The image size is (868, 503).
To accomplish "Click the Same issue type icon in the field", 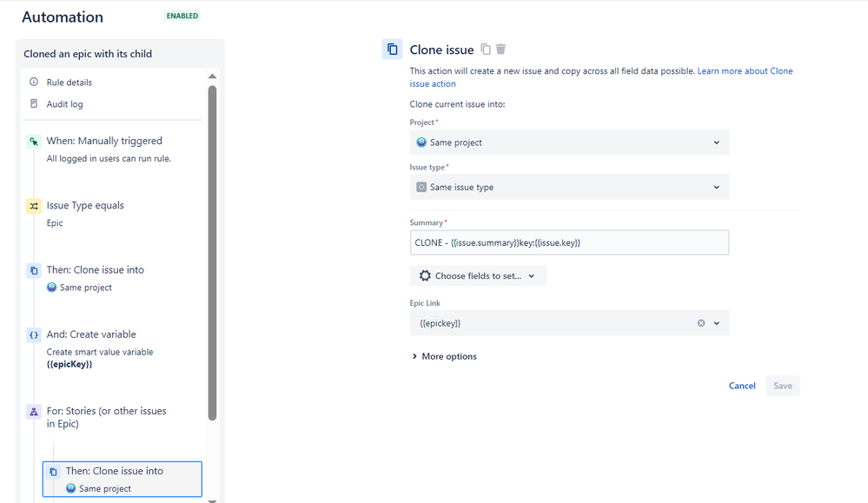I will pos(421,187).
